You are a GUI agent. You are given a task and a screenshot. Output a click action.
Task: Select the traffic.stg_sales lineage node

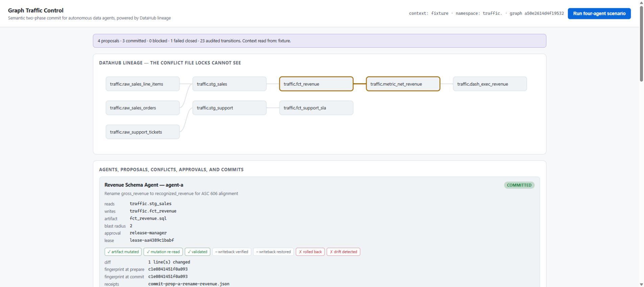tap(230, 84)
